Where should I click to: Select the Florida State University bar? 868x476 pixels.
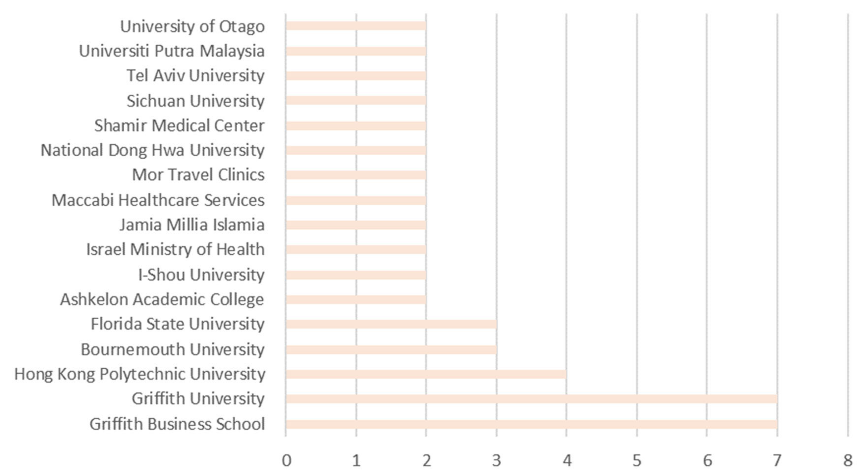pyautogui.click(x=391, y=324)
